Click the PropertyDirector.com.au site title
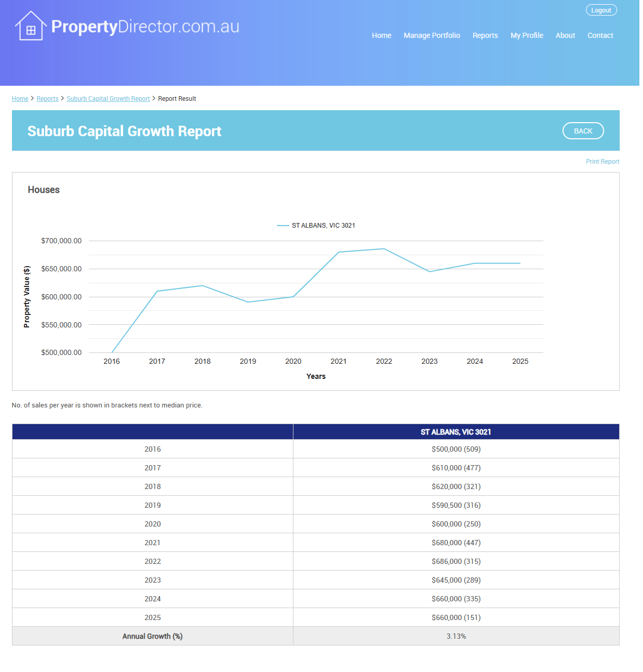643x672 pixels. coord(145,27)
